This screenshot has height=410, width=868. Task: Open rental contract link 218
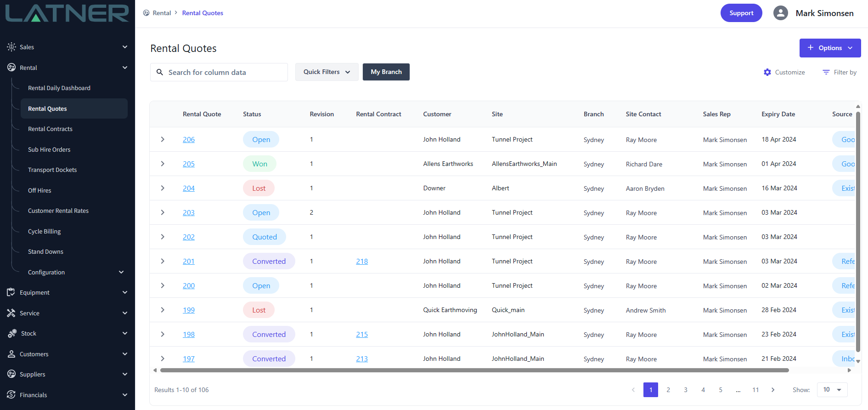pyautogui.click(x=362, y=262)
